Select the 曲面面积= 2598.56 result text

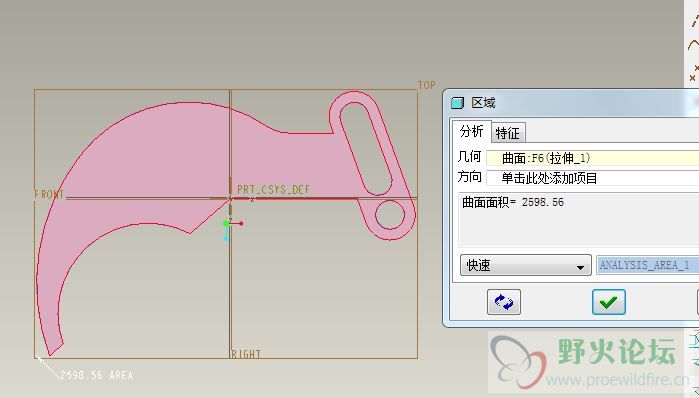pos(513,202)
